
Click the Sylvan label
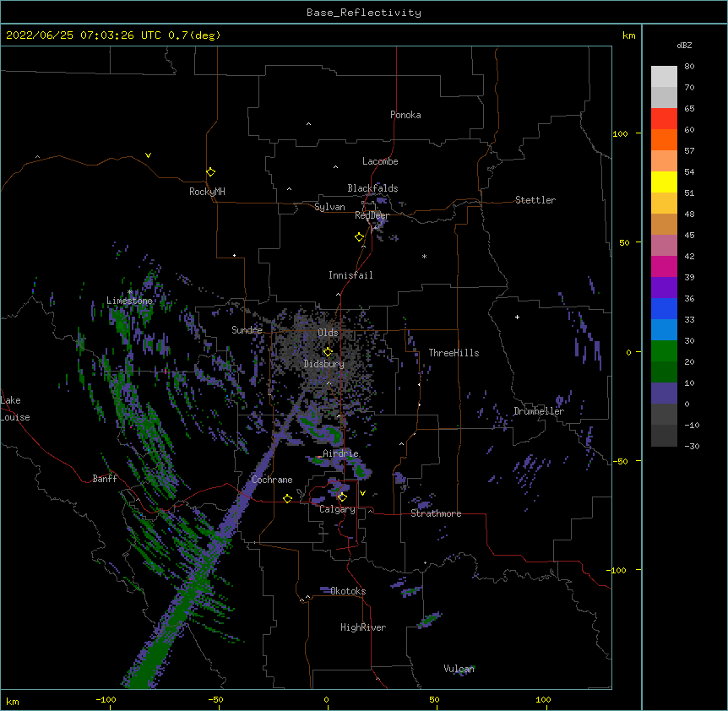[329, 207]
